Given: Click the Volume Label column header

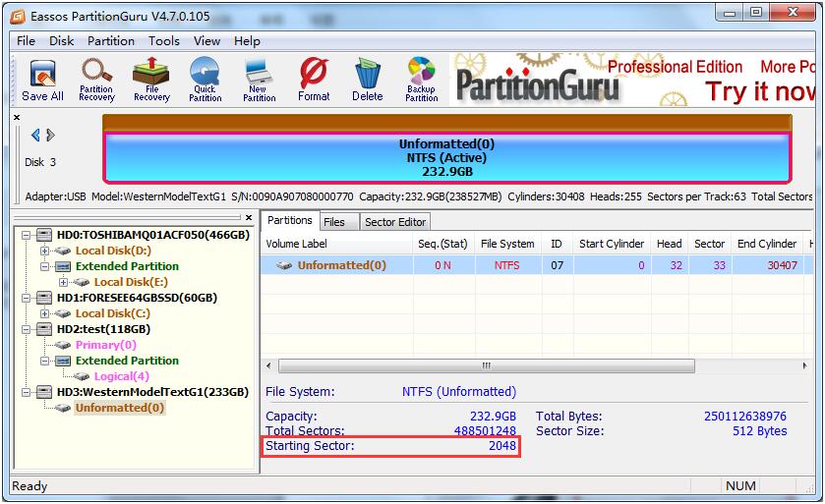Looking at the screenshot, I should click(337, 244).
